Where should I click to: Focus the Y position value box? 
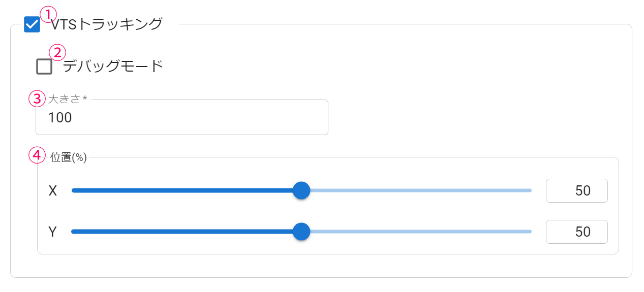click(x=576, y=232)
